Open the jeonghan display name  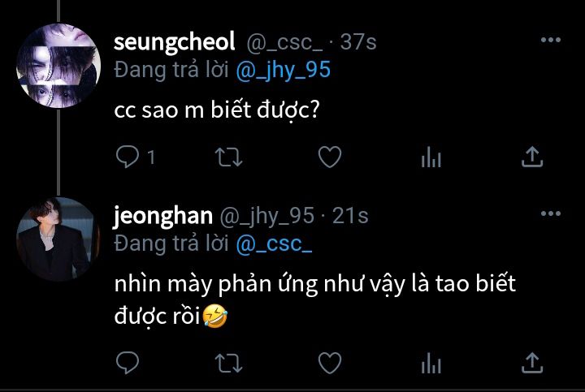(x=163, y=216)
